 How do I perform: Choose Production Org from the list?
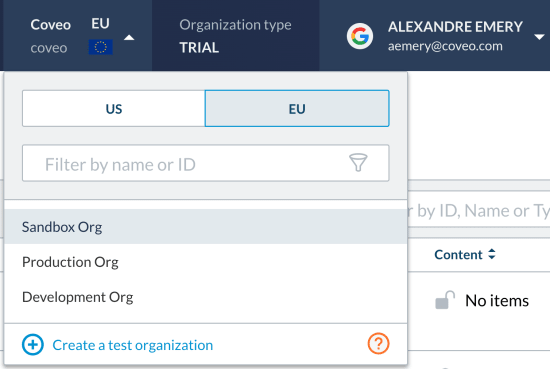click(x=206, y=262)
